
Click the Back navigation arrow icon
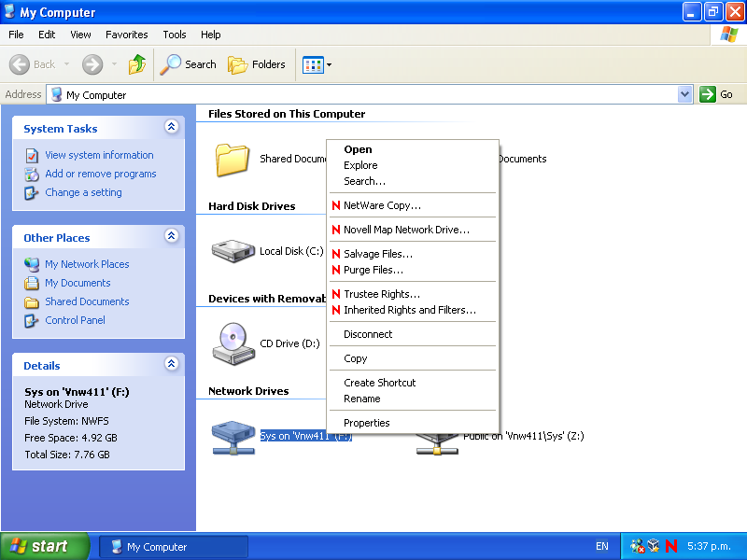20,64
